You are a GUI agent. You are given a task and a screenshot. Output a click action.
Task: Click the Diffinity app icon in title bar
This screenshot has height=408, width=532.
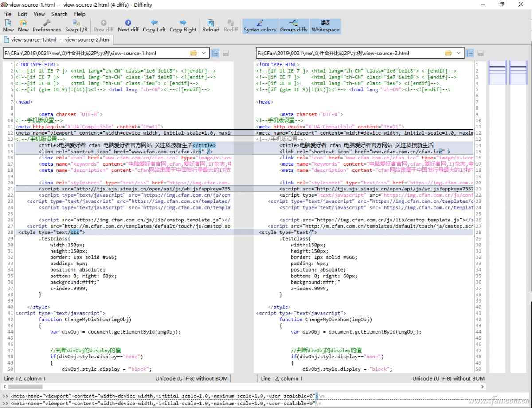click(x=5, y=4)
